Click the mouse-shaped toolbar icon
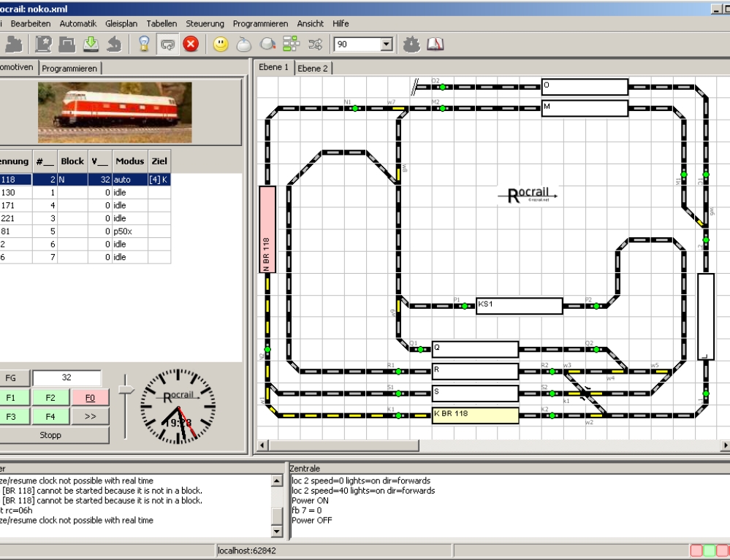 (x=244, y=45)
